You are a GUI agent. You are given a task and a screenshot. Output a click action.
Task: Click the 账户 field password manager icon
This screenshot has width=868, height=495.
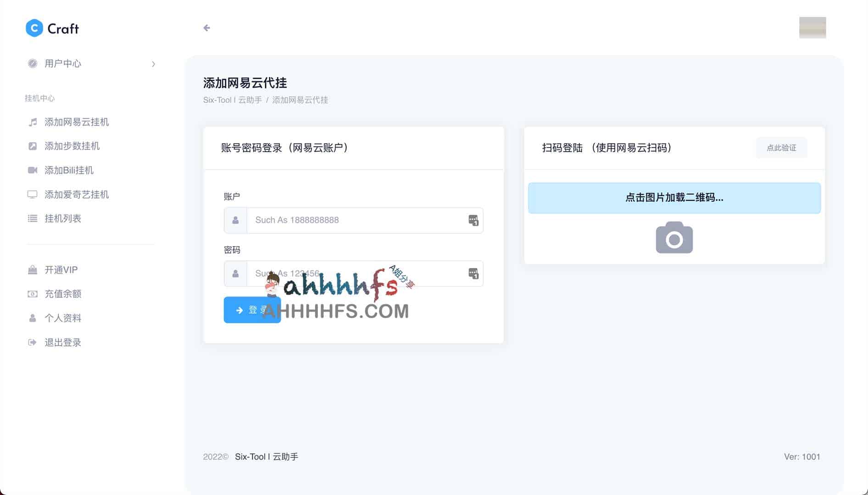[473, 220]
